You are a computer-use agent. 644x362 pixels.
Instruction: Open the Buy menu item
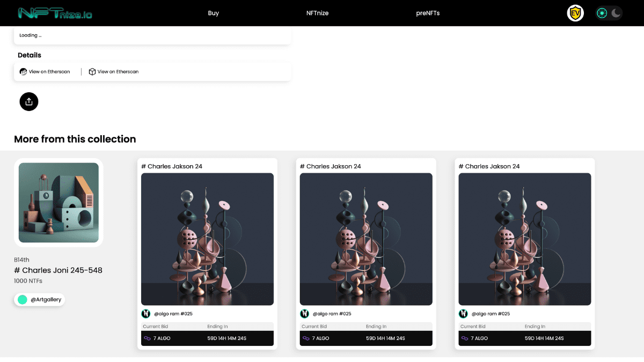pos(214,13)
